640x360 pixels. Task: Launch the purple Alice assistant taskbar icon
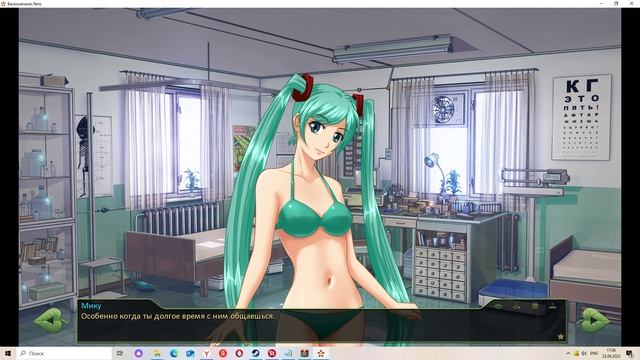point(138,353)
